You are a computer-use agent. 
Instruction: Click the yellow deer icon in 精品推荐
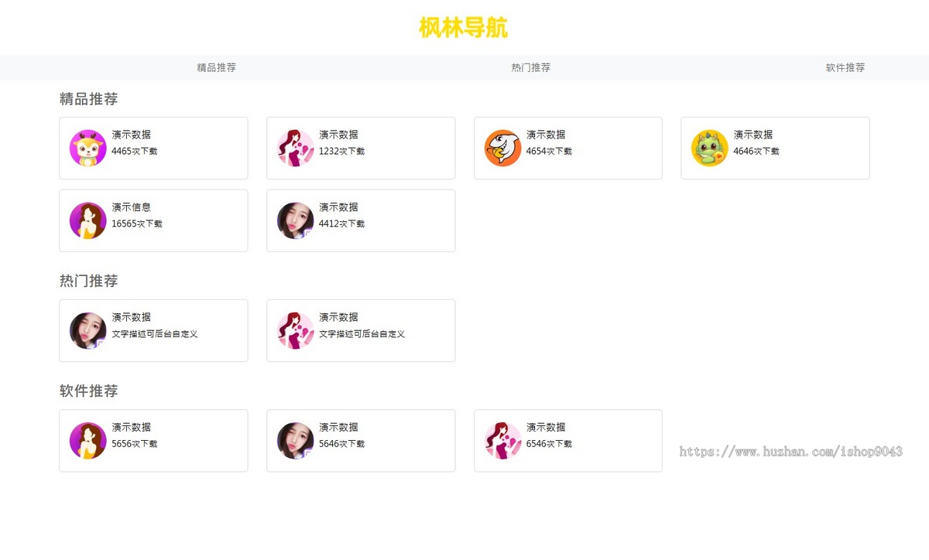pyautogui.click(x=87, y=148)
